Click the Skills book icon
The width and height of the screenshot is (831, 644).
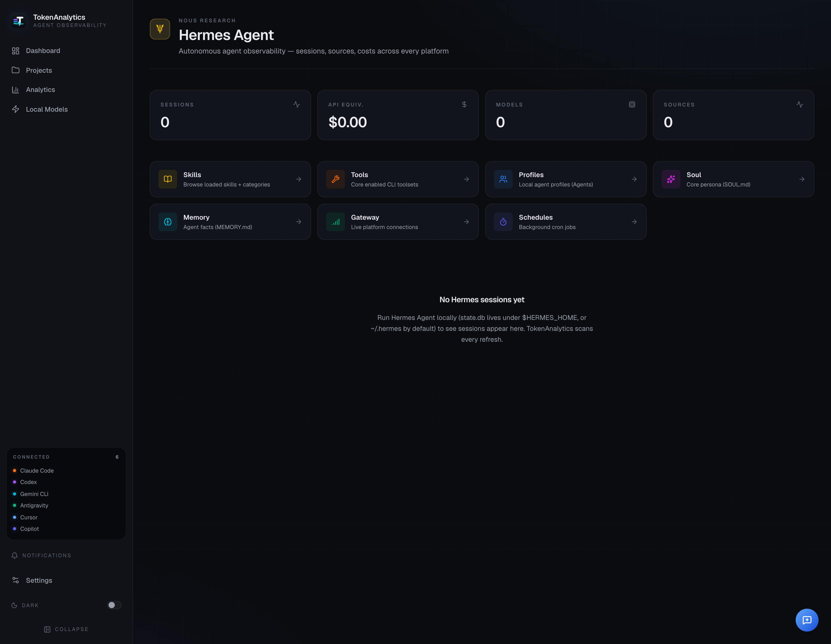click(168, 179)
